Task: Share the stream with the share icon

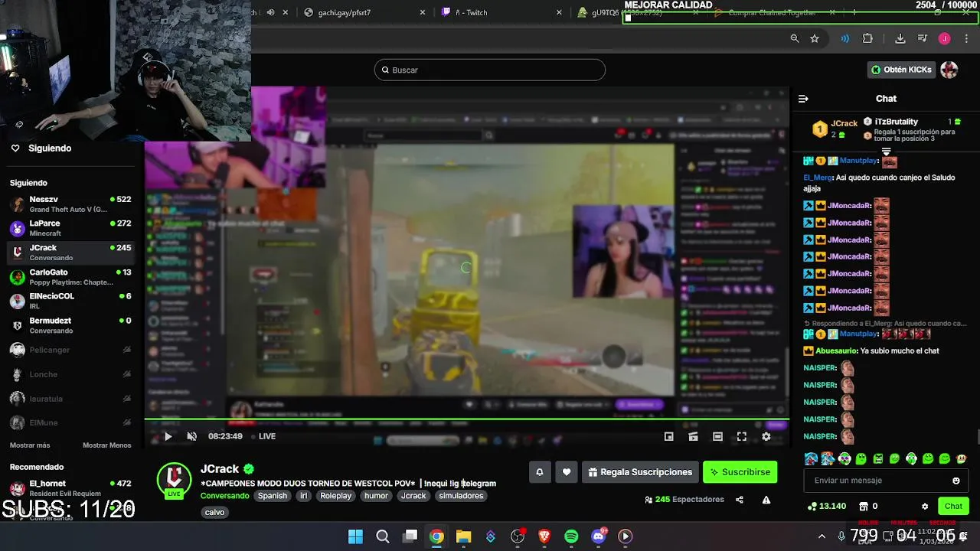Action: pyautogui.click(x=740, y=500)
